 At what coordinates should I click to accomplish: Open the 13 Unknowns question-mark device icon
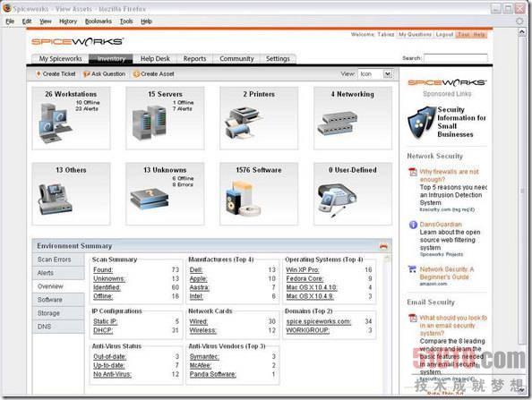150,199
